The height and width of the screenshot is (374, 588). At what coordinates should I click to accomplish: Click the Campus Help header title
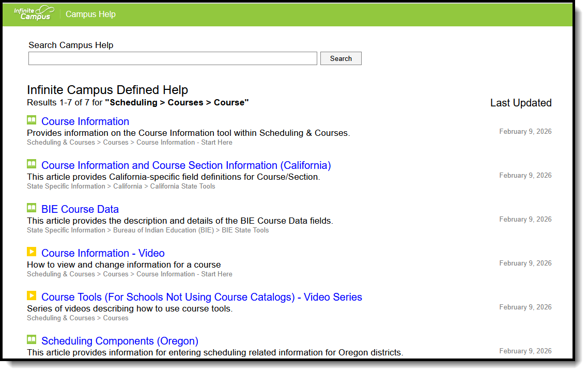[x=91, y=14]
